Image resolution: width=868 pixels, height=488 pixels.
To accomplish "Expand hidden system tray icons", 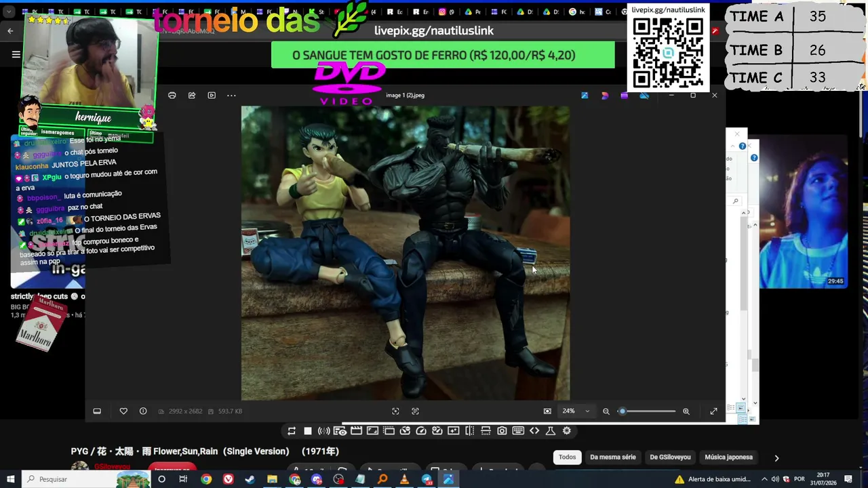I will click(765, 479).
